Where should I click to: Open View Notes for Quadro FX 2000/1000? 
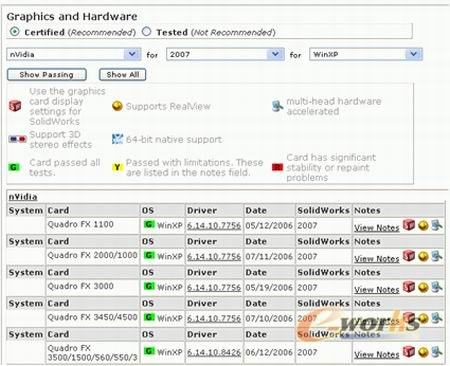(x=377, y=259)
